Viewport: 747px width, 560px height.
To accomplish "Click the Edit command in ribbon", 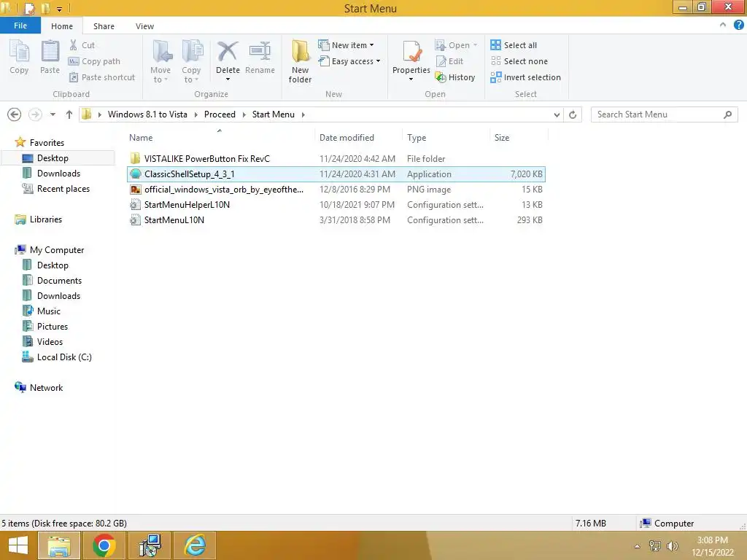I will click(449, 61).
